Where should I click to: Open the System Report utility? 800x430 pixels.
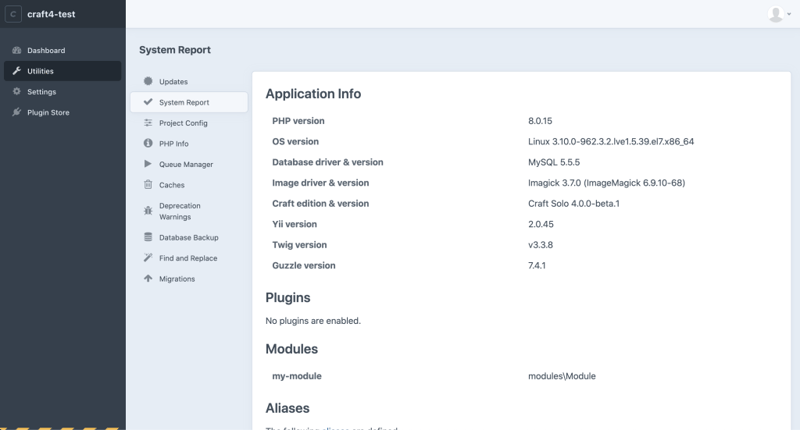(x=184, y=102)
